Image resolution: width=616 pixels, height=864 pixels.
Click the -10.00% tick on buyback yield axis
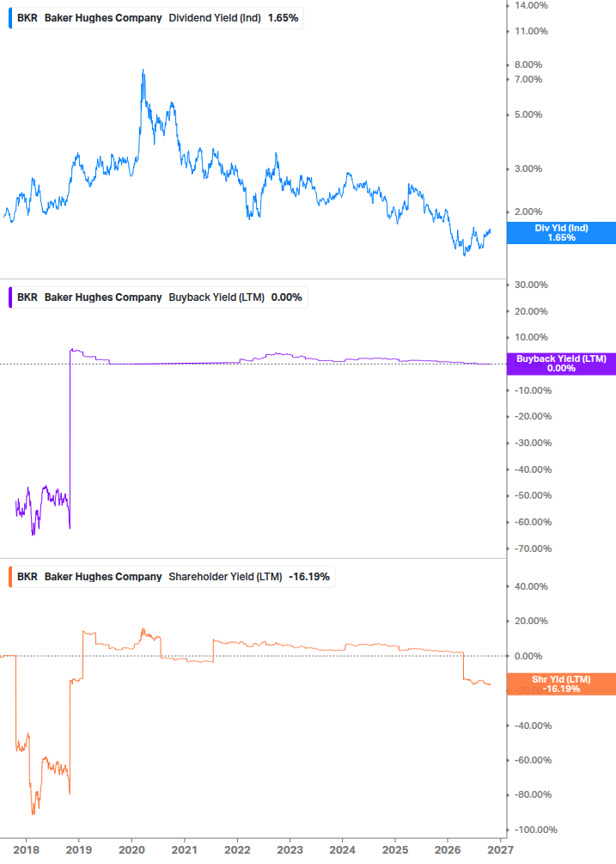pyautogui.click(x=533, y=390)
